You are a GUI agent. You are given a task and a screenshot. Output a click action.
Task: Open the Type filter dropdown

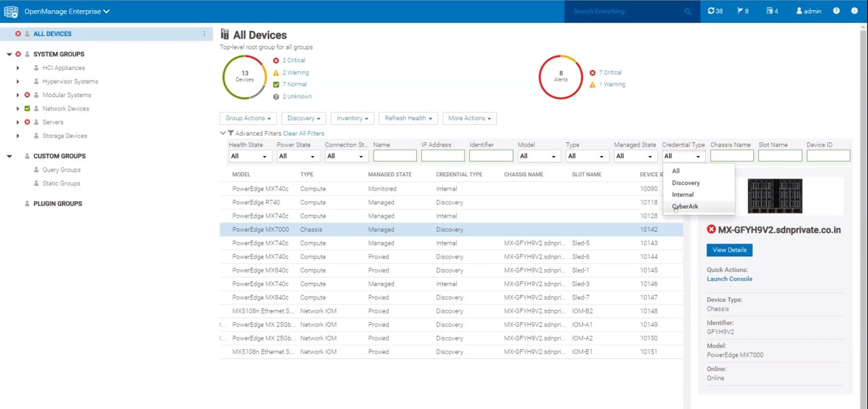pyautogui.click(x=587, y=156)
